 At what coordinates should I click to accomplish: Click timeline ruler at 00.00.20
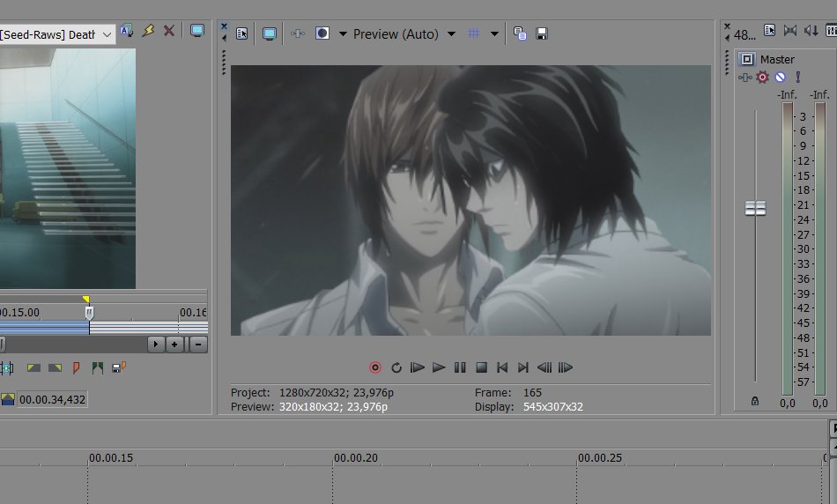pos(356,458)
